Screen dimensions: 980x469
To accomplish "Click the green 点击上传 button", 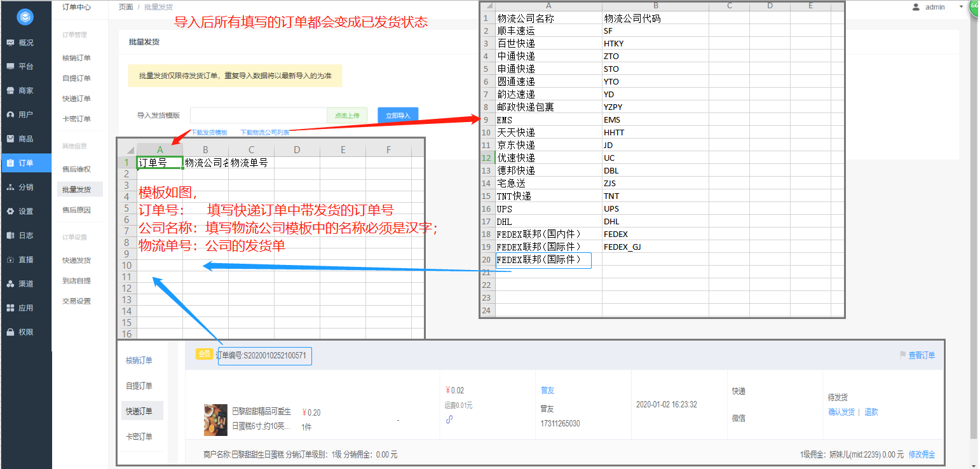I will pyautogui.click(x=348, y=115).
